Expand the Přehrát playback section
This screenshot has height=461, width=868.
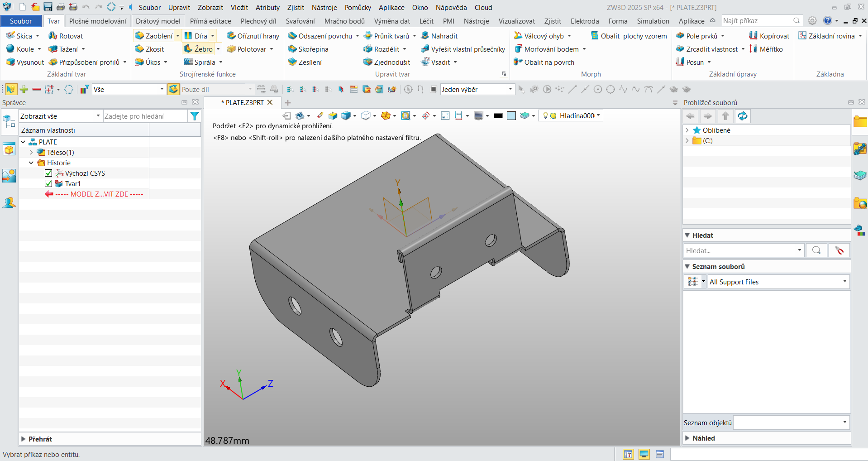tap(23, 439)
